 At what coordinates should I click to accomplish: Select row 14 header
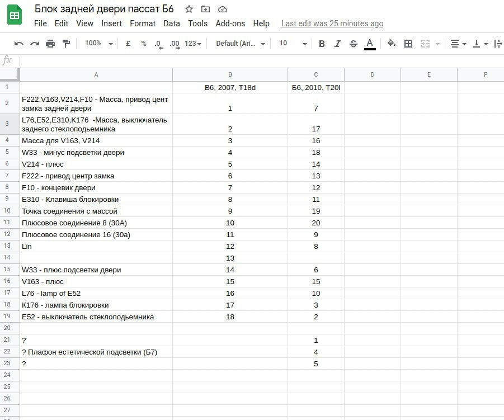[x=10, y=257]
